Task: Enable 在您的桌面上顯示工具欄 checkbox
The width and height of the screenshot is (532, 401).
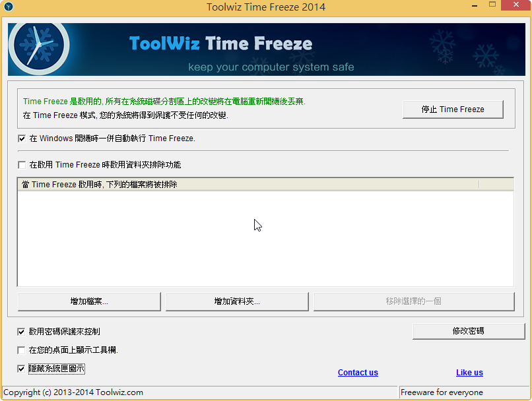Action: [21, 350]
